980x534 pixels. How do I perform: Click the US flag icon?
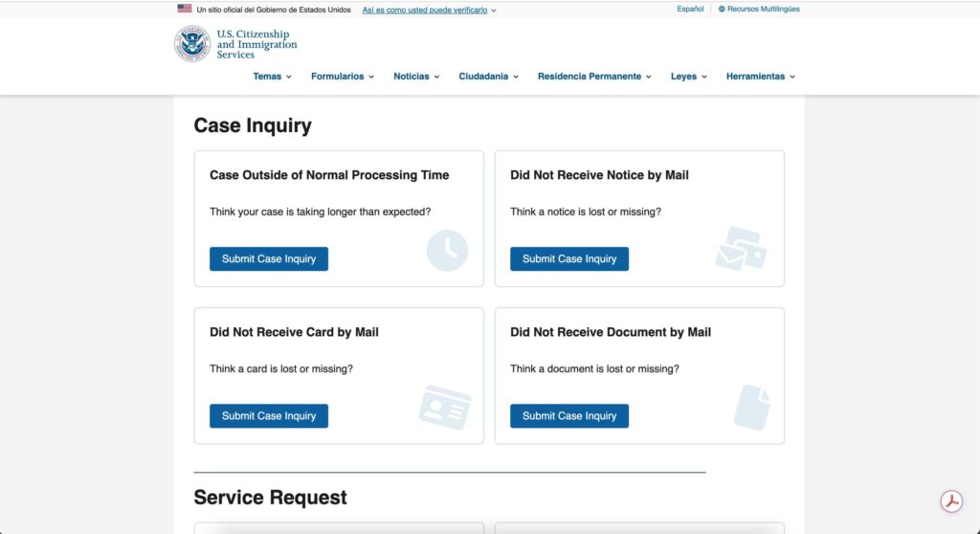tap(185, 9)
